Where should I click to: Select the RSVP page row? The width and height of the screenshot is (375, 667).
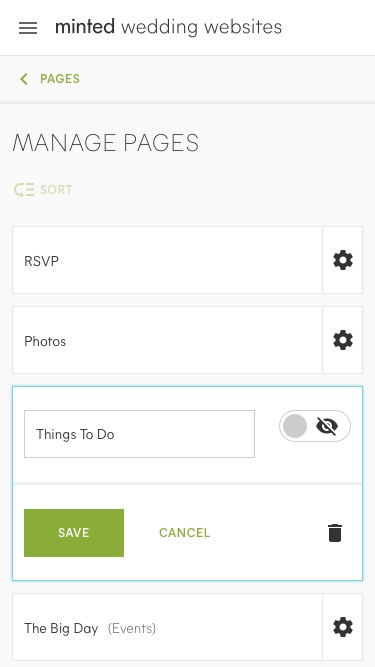[x=167, y=260]
